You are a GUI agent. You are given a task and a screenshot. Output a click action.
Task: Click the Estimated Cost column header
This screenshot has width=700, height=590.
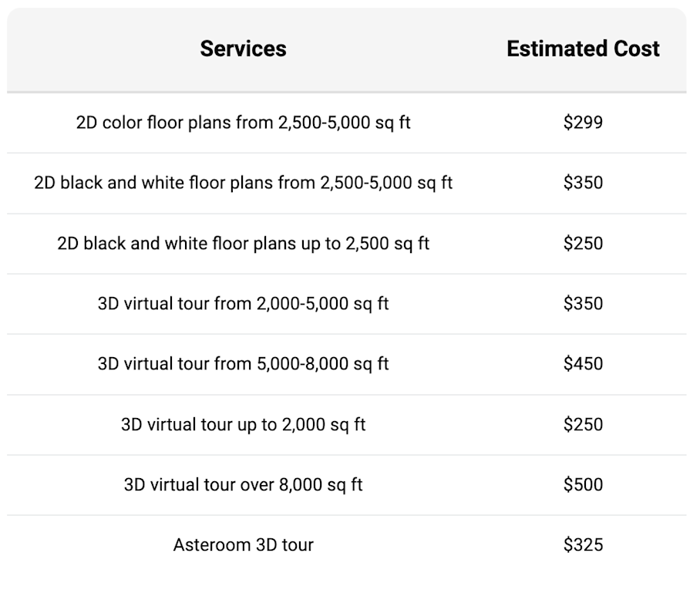click(x=583, y=49)
